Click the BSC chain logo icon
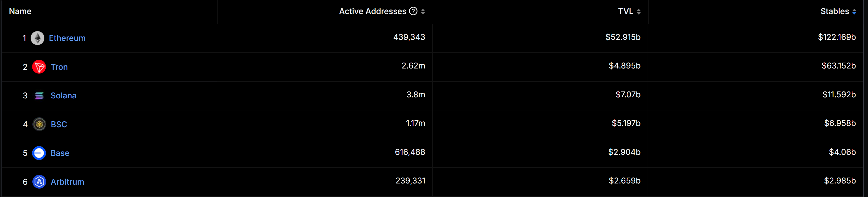The image size is (868, 197). point(40,124)
